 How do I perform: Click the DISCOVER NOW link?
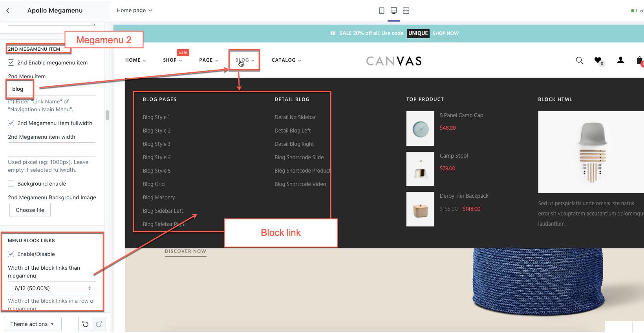coord(185,251)
